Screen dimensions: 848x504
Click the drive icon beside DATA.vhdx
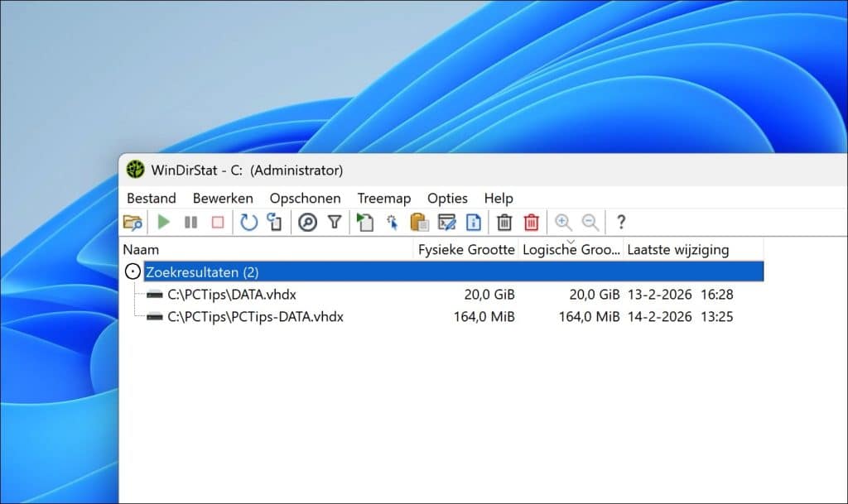155,295
